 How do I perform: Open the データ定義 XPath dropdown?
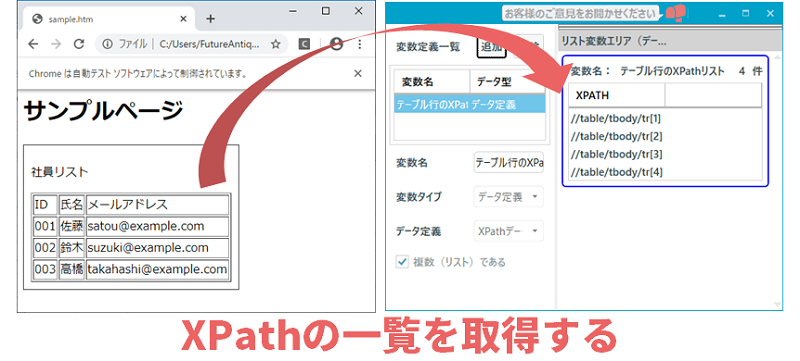click(509, 231)
